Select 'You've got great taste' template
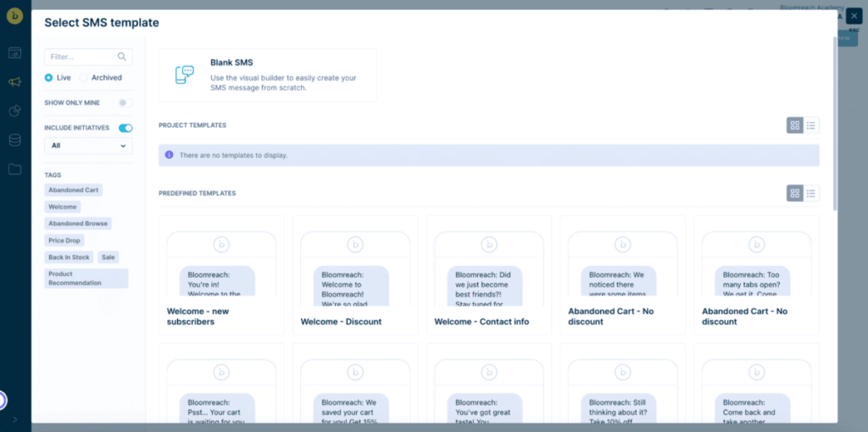The height and width of the screenshot is (432, 868). pos(489,384)
